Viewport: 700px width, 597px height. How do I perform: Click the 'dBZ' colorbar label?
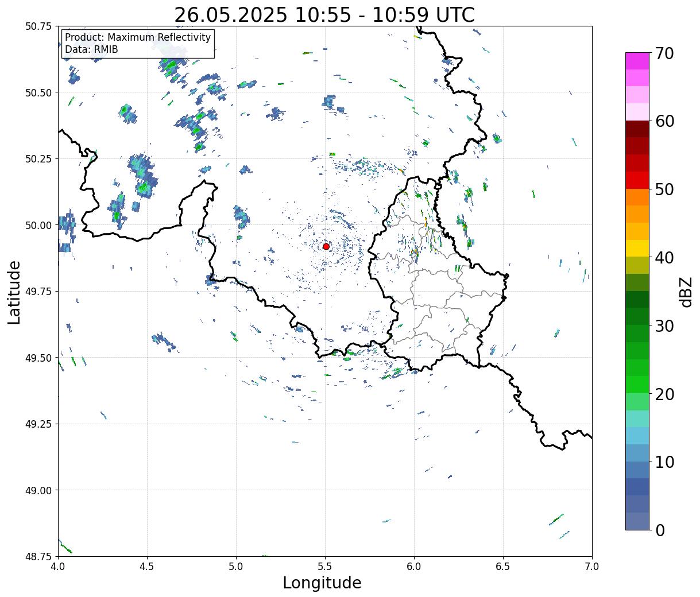click(x=686, y=292)
